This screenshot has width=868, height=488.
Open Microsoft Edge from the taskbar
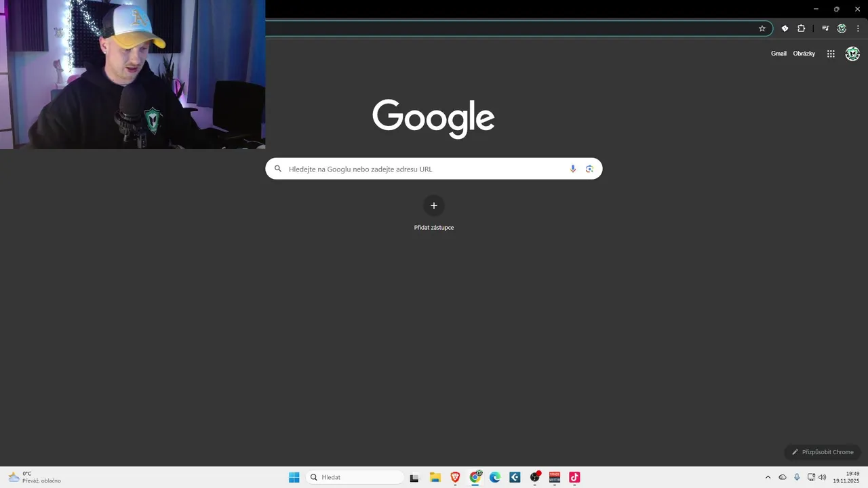pos(495,477)
